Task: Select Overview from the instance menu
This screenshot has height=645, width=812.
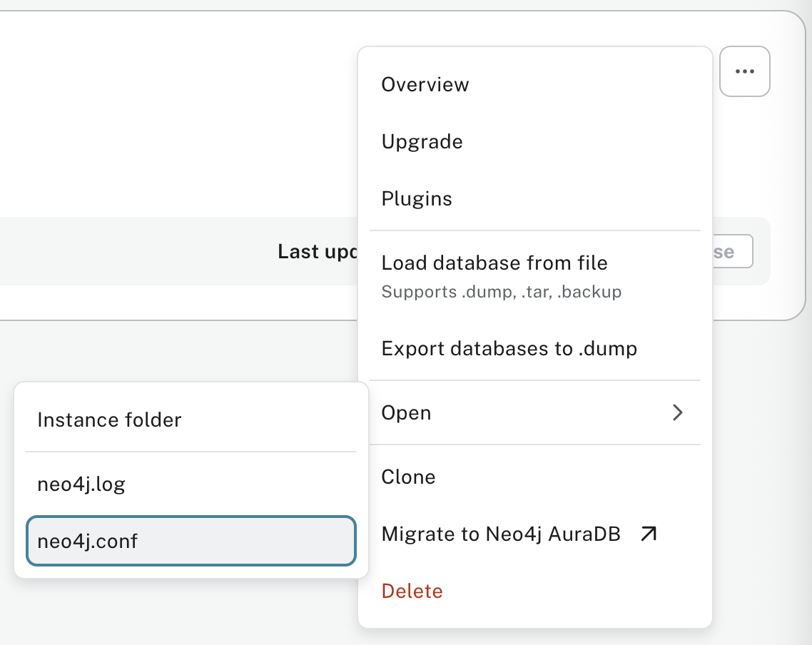Action: (425, 84)
